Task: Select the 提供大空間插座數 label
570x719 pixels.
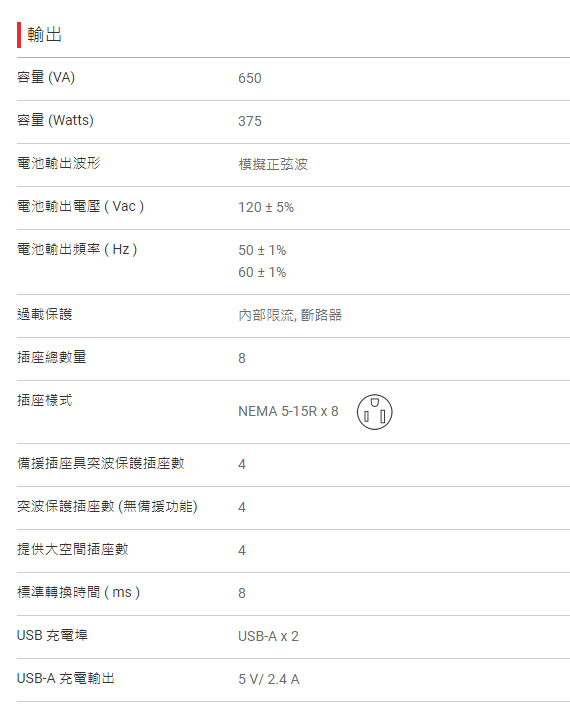Action: [72, 549]
